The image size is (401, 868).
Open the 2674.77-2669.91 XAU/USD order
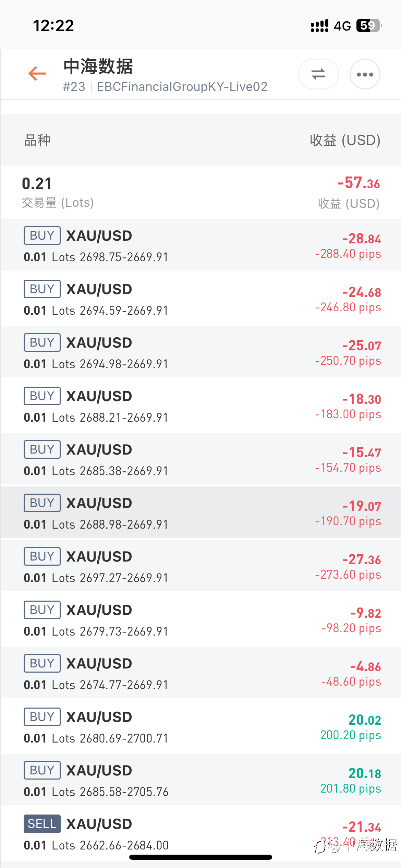tap(200, 673)
